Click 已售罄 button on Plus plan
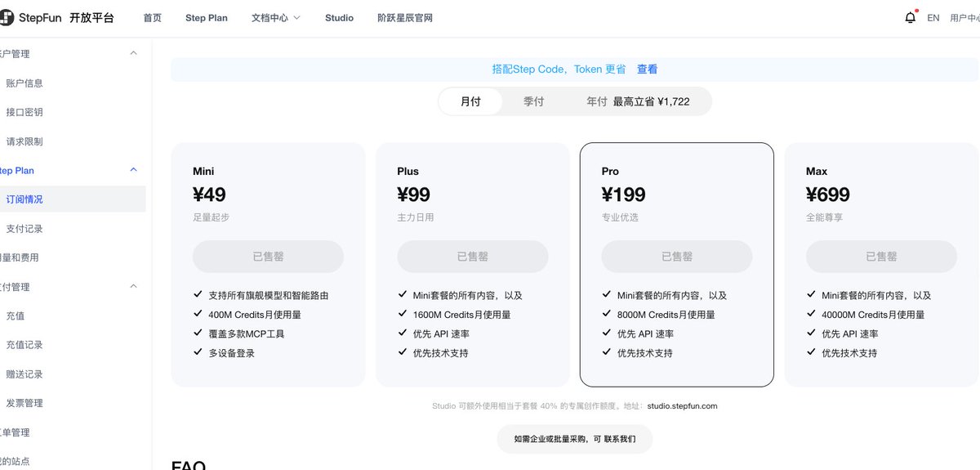980x470 pixels. tap(473, 257)
